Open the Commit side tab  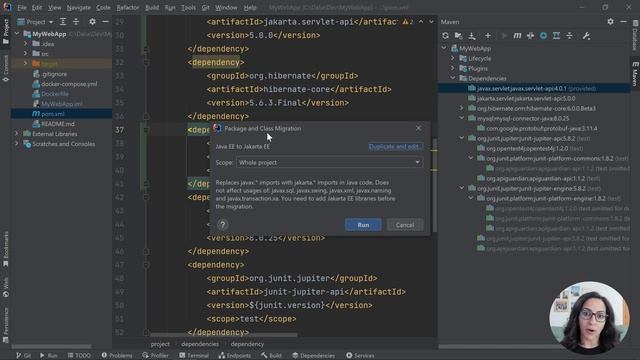[5, 69]
